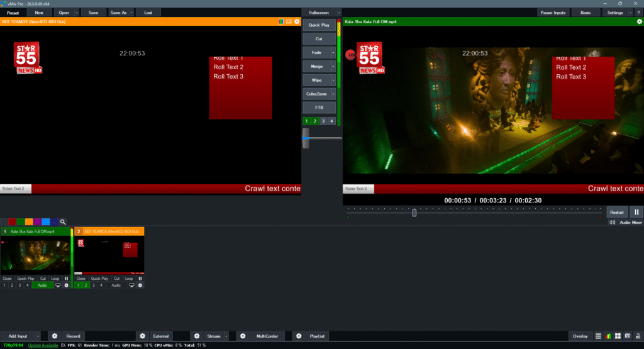Toggle Loop on the NDI TEAMOS input
Screen dimensions: 644x349
click(x=128, y=278)
